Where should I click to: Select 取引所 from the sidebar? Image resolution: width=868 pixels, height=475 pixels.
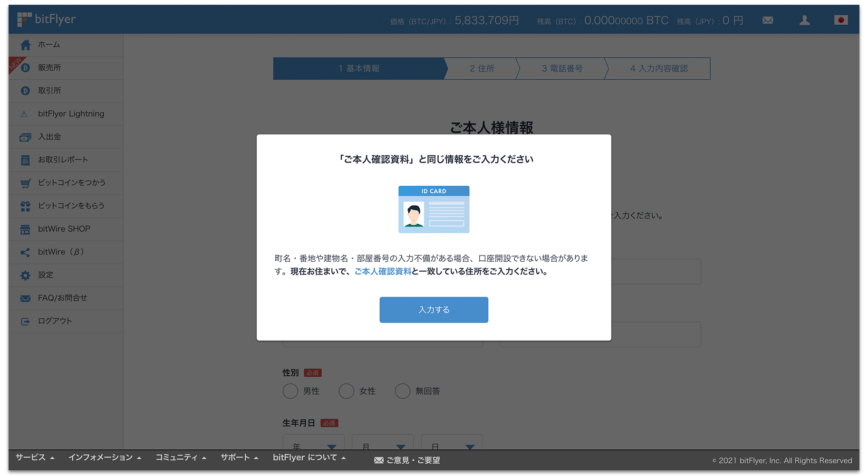pos(49,90)
